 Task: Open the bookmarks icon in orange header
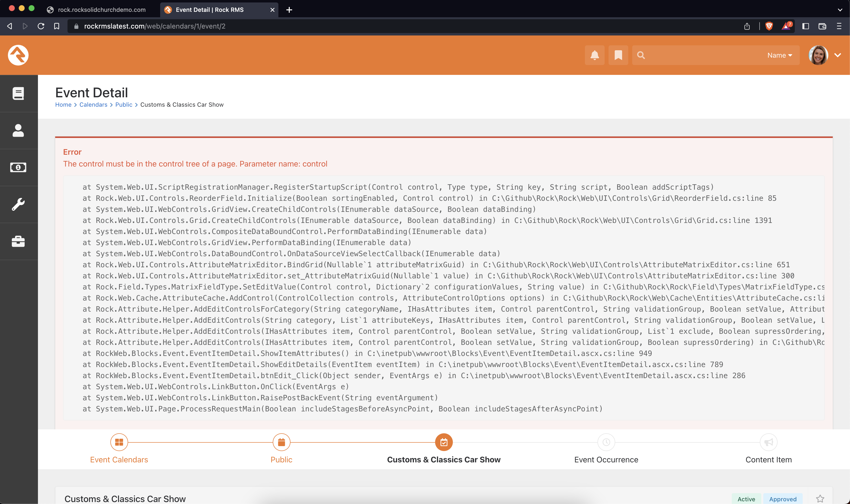618,55
